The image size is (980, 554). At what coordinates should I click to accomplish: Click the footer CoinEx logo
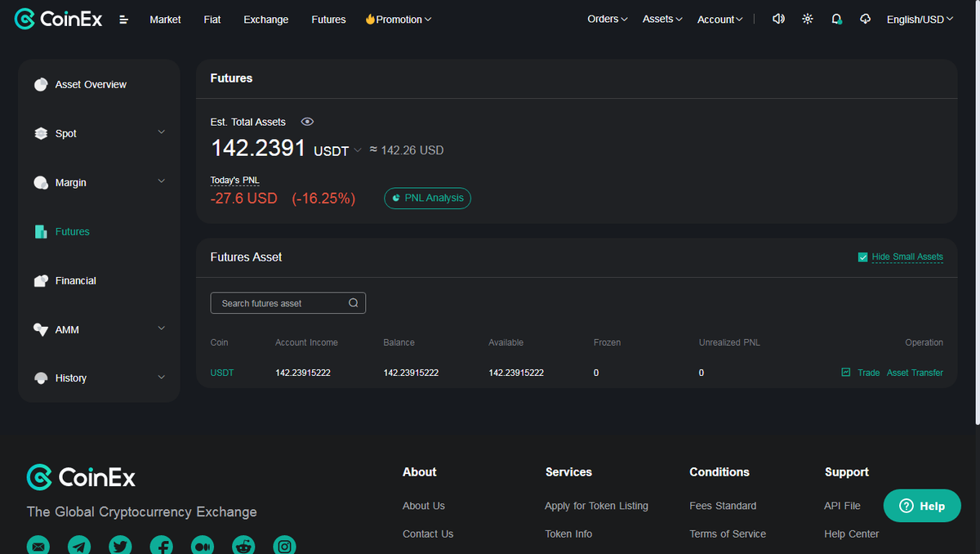click(81, 477)
